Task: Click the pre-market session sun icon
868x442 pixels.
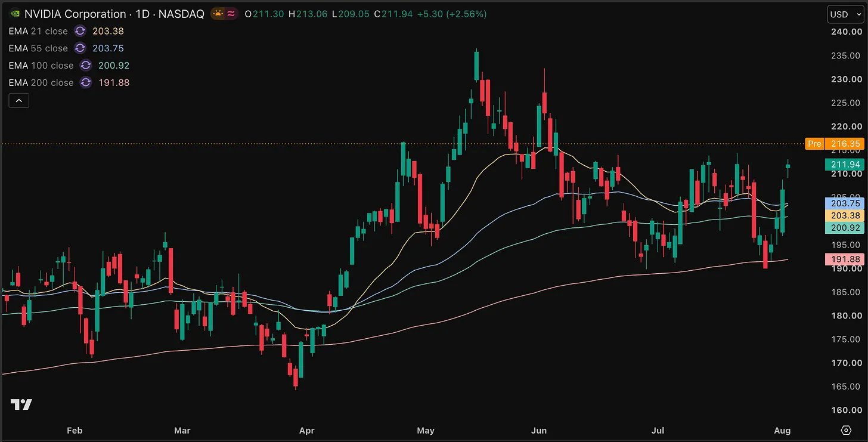Action: pyautogui.click(x=218, y=14)
